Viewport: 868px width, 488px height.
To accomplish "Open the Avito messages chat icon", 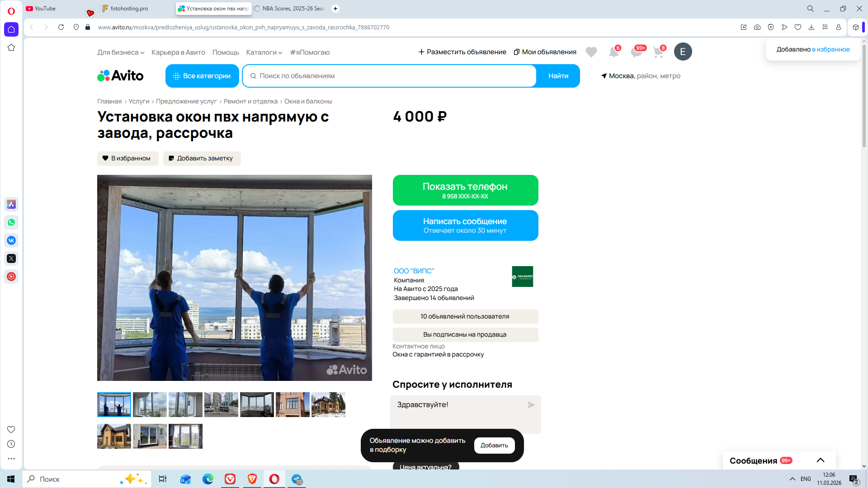I will (x=636, y=52).
